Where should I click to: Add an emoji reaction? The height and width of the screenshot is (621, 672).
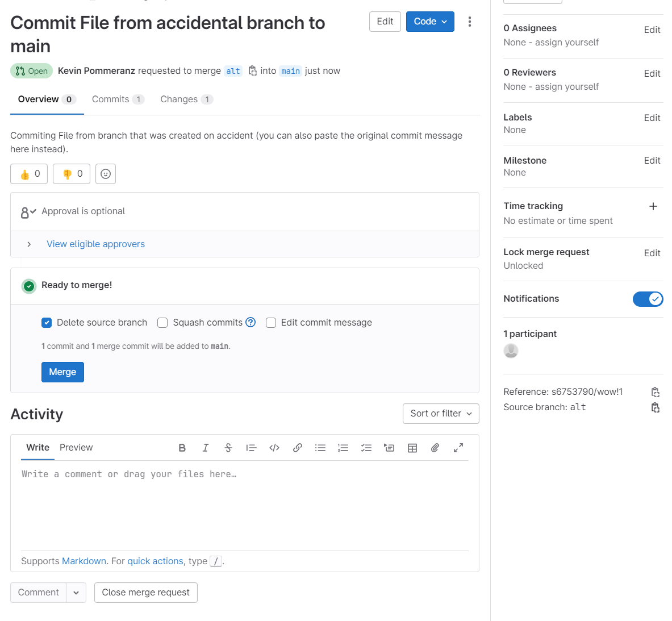tap(106, 174)
